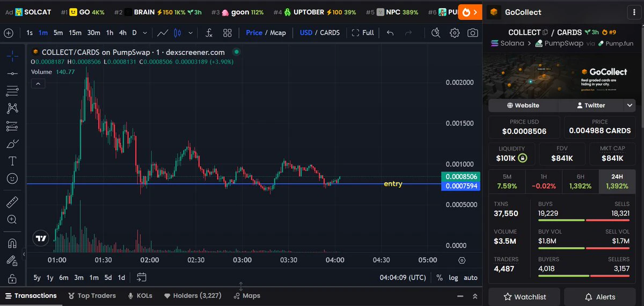The image size is (644, 306).
Task: Select the pattern drawing tool
Action: [12, 108]
